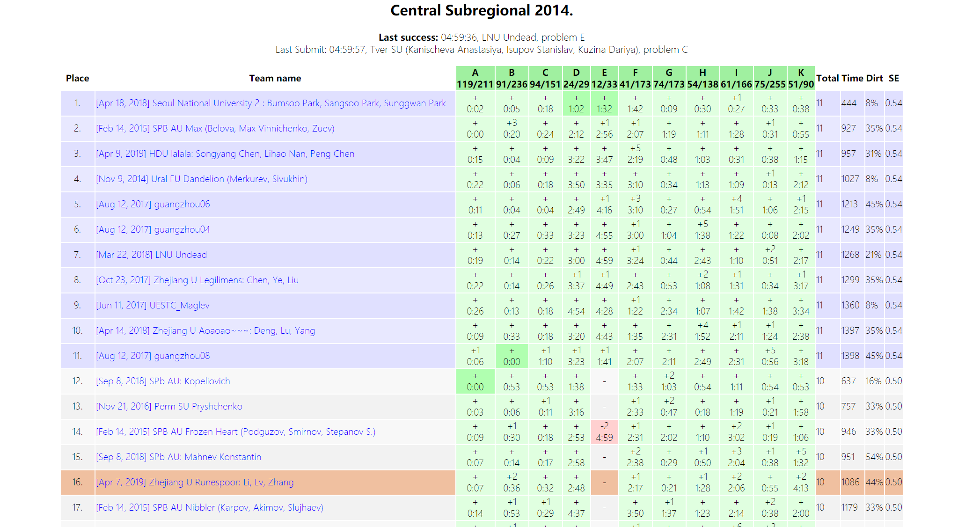Image resolution: width=980 pixels, height=527 pixels.
Task: Open SPb AU: Kopeliovich team link
Action: (163, 381)
